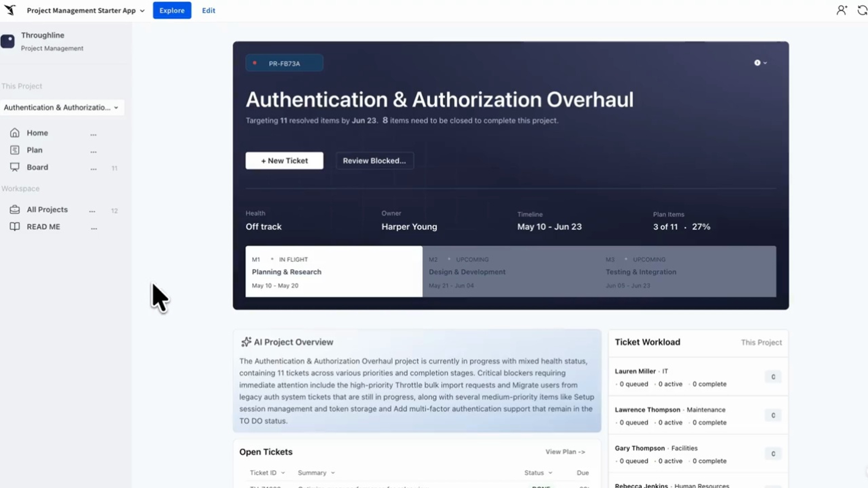Click the AI sparkle icon
This screenshot has width=868, height=488.
tap(246, 342)
